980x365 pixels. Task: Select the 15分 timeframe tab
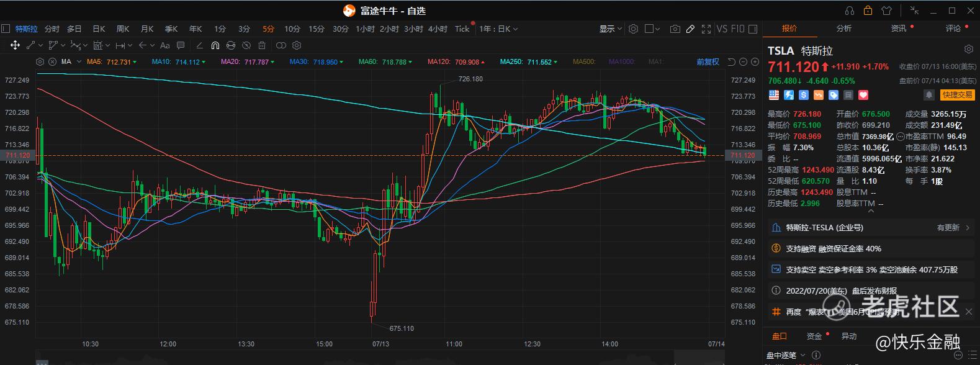tap(317, 29)
